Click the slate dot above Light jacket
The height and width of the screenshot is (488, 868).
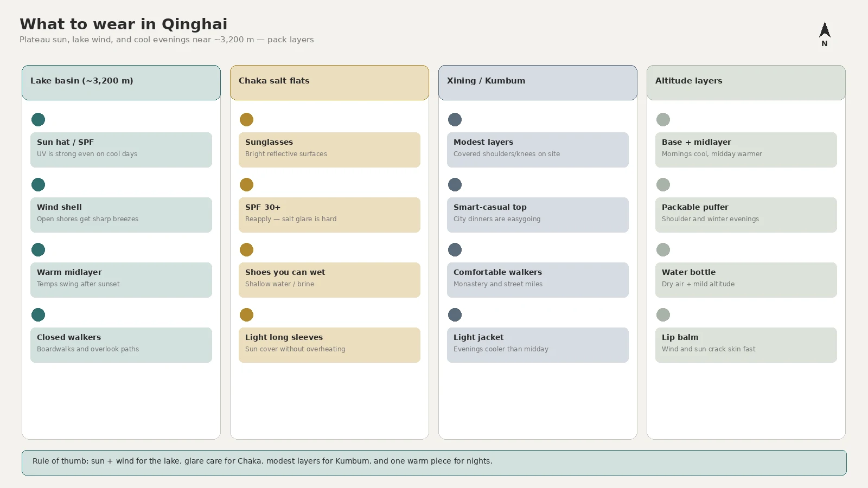[x=455, y=314]
